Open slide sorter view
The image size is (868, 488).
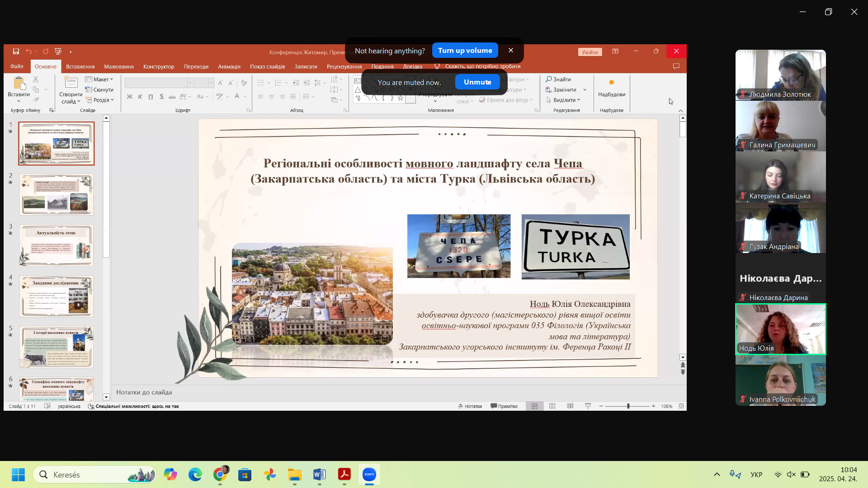point(552,406)
